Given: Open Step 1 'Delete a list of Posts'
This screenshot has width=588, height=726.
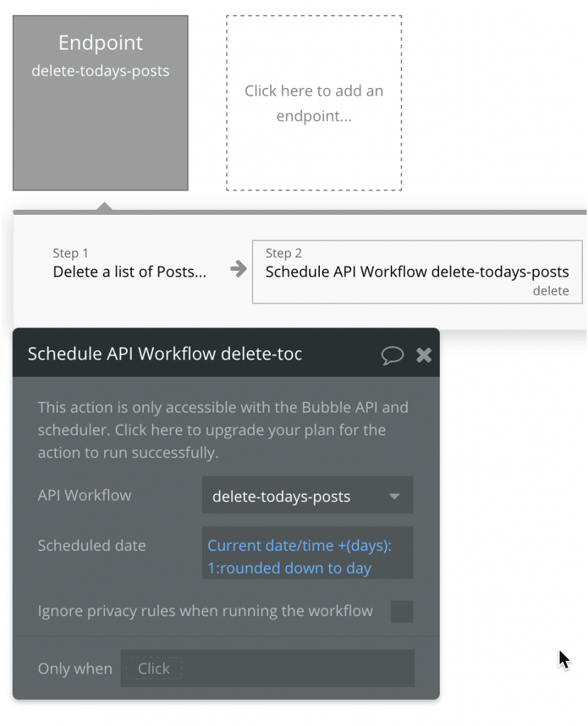Looking at the screenshot, I should pyautogui.click(x=129, y=272).
